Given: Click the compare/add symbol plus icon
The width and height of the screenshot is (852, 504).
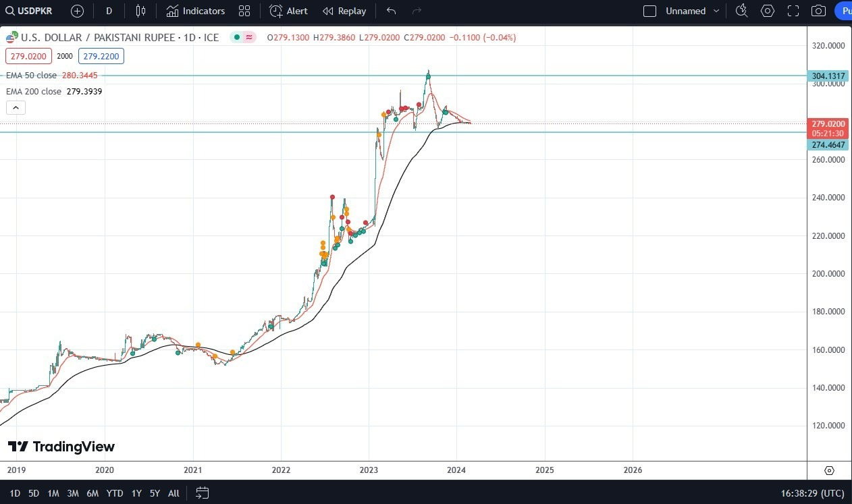Looking at the screenshot, I should (77, 11).
